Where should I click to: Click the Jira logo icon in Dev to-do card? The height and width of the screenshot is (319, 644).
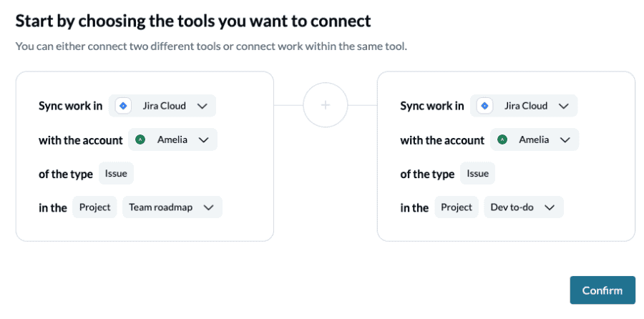pyautogui.click(x=484, y=106)
